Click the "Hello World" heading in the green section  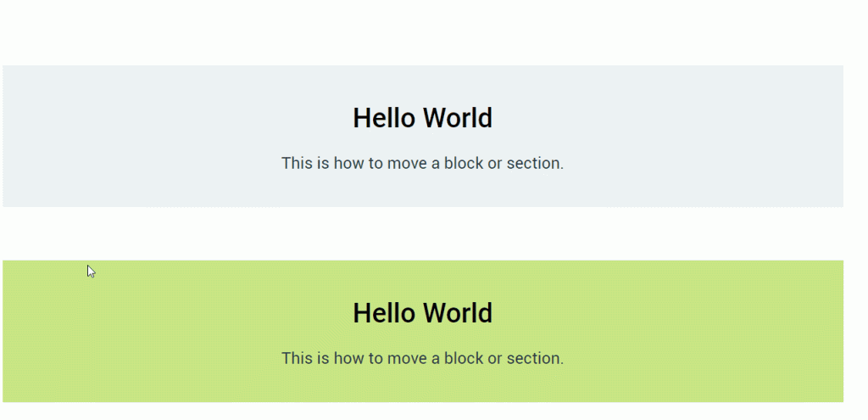pos(422,313)
